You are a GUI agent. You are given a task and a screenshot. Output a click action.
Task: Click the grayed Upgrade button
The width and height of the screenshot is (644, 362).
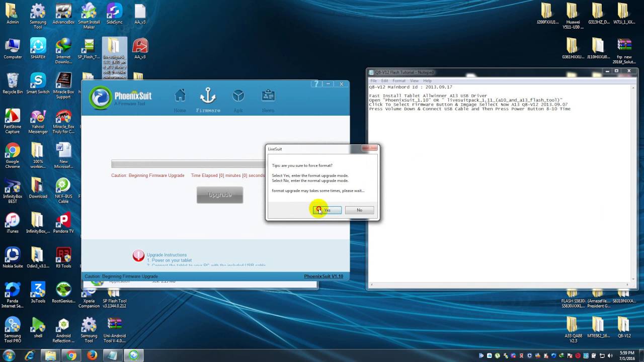220,195
